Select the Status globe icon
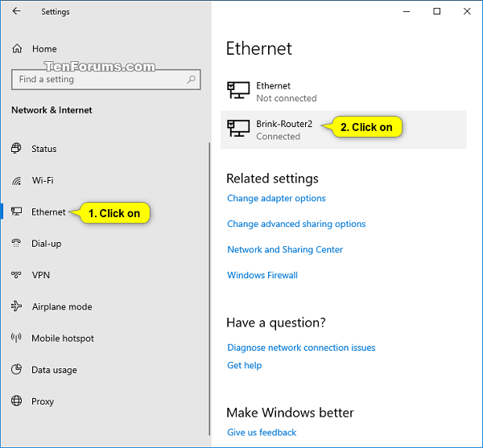The height and width of the screenshot is (448, 483). (17, 149)
